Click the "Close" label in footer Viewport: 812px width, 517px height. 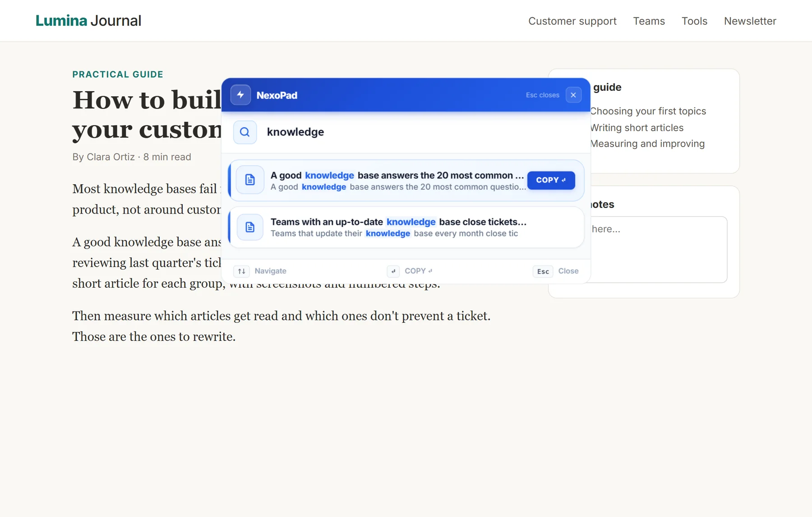click(568, 271)
